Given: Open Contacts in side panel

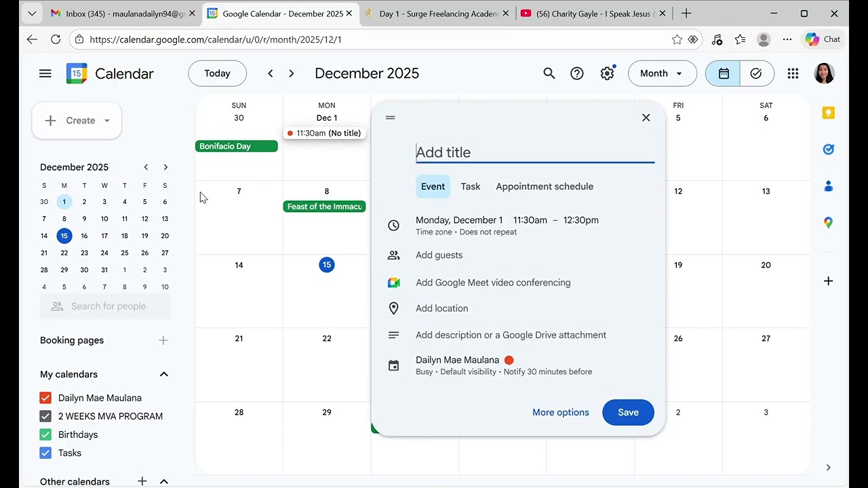Looking at the screenshot, I should [x=828, y=186].
